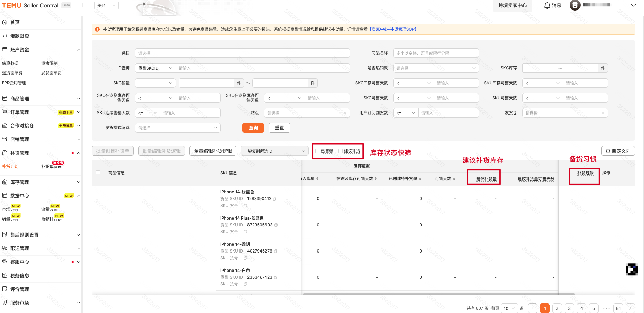Click the notification bell icon
The image size is (644, 313).
click(x=547, y=5)
